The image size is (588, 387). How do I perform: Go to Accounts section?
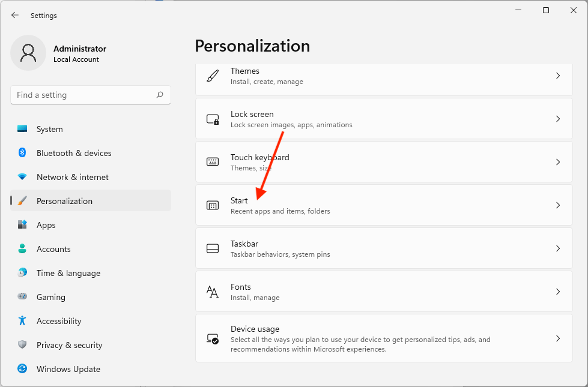tap(91, 249)
